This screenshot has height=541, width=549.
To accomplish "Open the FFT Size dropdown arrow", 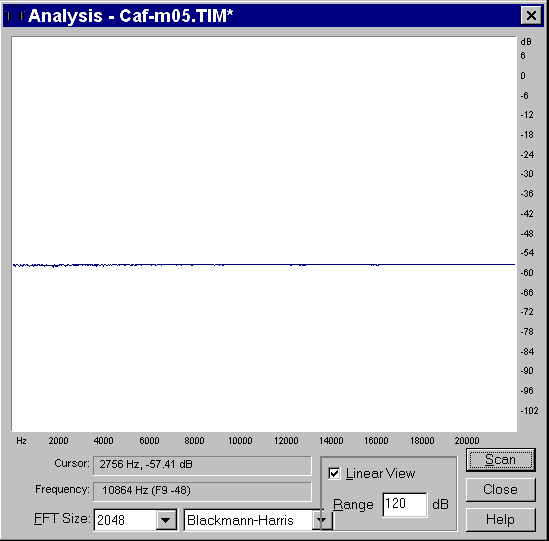I will 166,520.
